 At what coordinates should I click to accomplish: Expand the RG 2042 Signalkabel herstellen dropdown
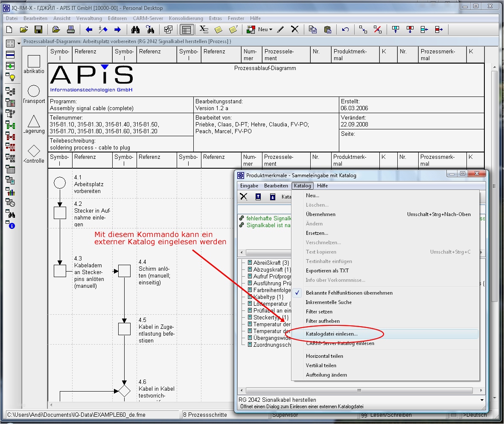click(482, 400)
